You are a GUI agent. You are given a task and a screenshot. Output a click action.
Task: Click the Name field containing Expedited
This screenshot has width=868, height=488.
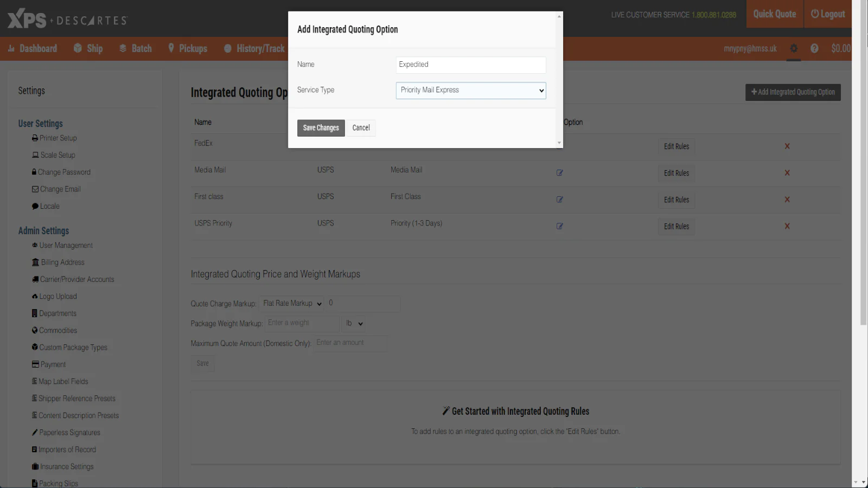coord(470,65)
